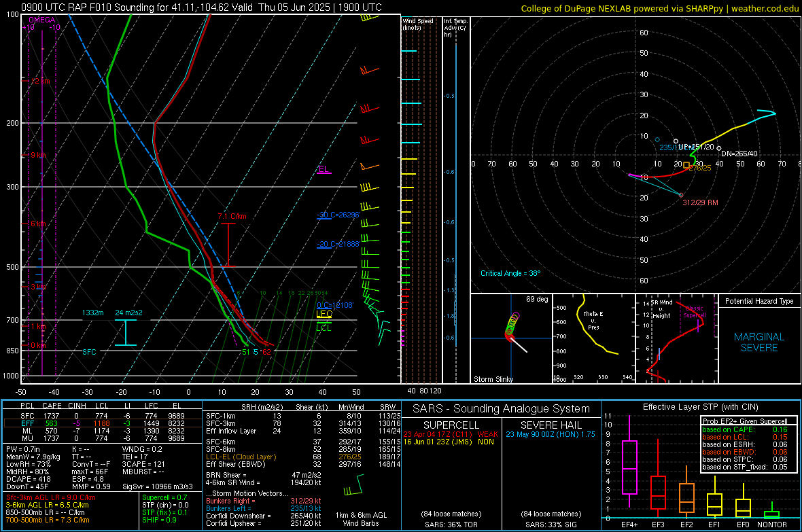Click the Corfidi Downshear = 265/40 kt line
This screenshot has height=532, width=802.
point(264,516)
